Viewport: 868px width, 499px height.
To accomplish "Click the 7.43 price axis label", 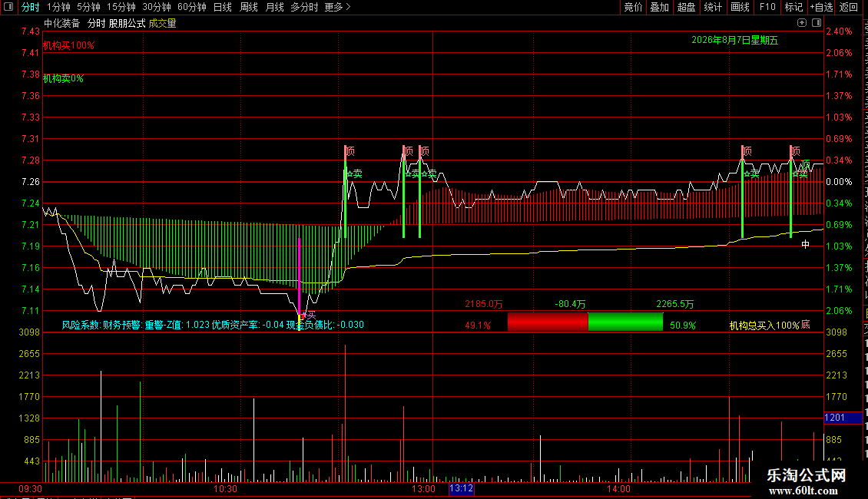I will pyautogui.click(x=31, y=31).
